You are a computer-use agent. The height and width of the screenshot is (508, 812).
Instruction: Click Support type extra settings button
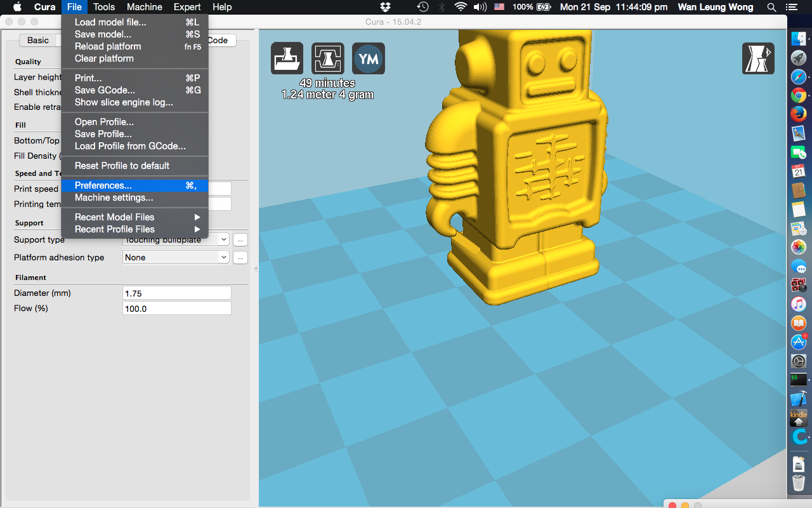point(240,239)
